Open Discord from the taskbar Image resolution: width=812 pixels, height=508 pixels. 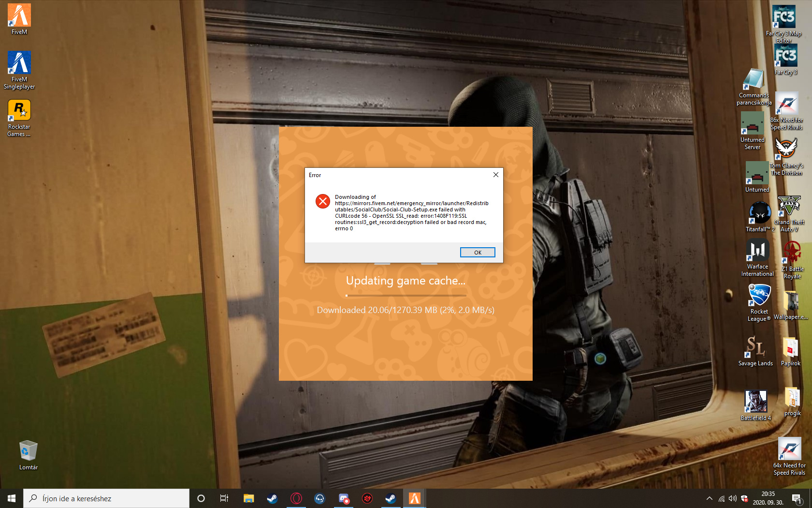[x=344, y=498]
